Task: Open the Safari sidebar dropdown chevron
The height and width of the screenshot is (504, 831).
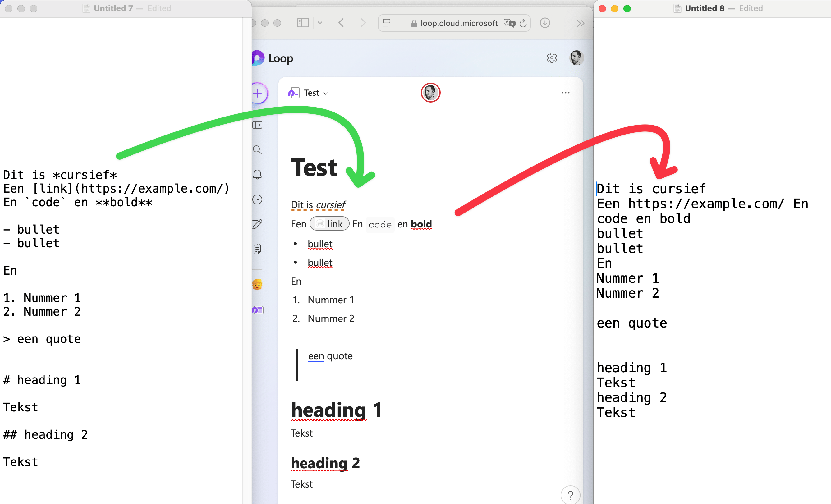Action: click(320, 23)
